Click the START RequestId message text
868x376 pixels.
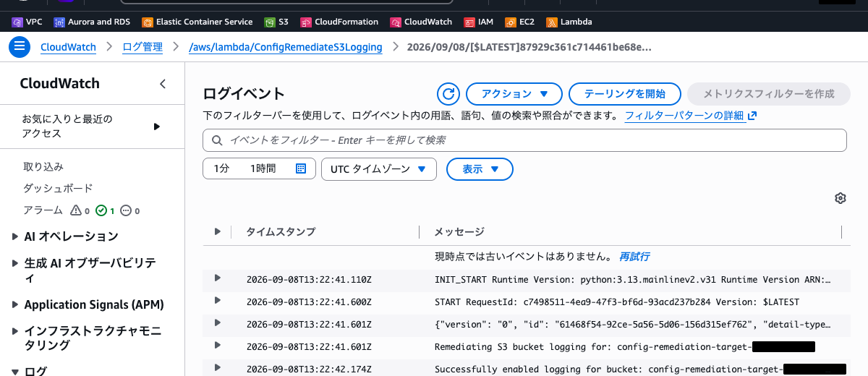[x=617, y=302]
